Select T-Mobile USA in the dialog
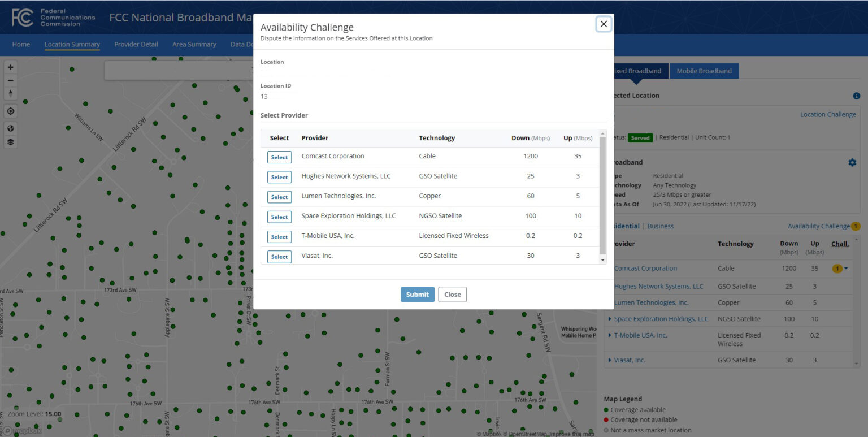The width and height of the screenshot is (868, 437). 279,236
